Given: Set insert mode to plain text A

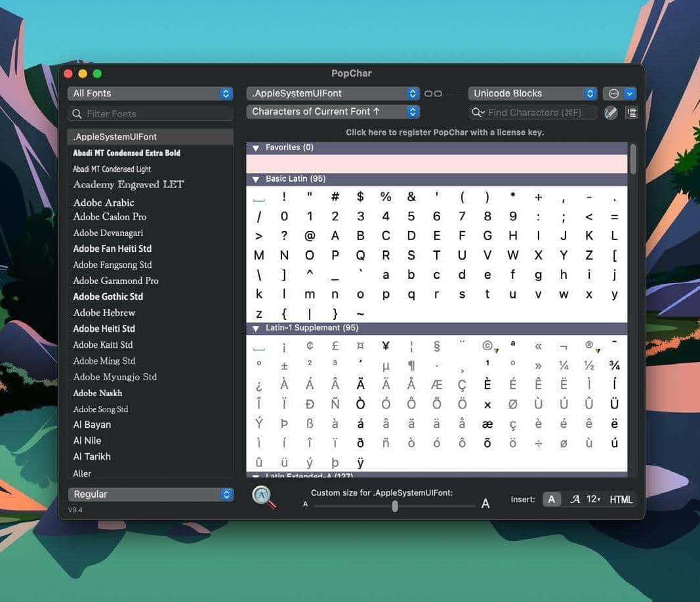Looking at the screenshot, I should pyautogui.click(x=551, y=499).
